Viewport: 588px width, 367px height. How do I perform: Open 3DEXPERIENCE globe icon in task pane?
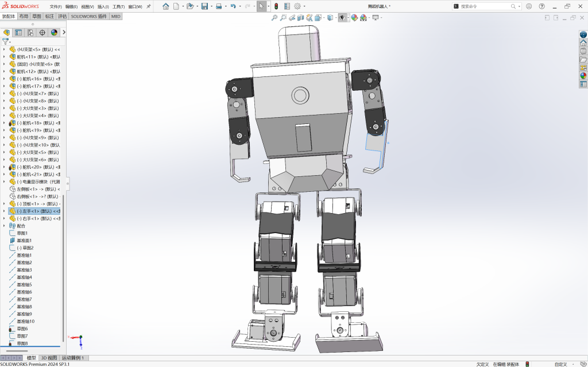pyautogui.click(x=583, y=34)
